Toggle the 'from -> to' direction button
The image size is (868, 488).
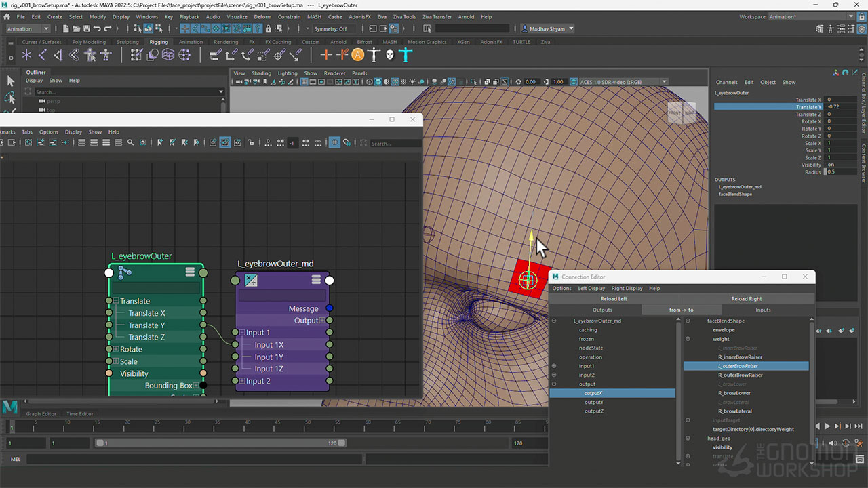point(681,310)
